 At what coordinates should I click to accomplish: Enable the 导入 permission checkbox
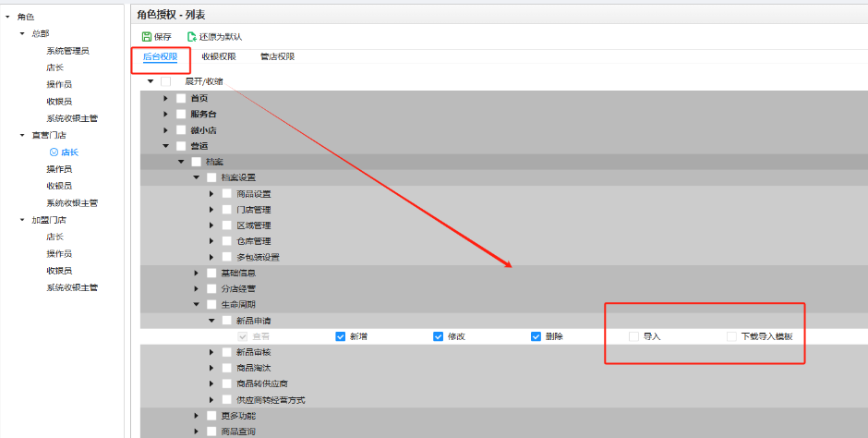click(633, 336)
